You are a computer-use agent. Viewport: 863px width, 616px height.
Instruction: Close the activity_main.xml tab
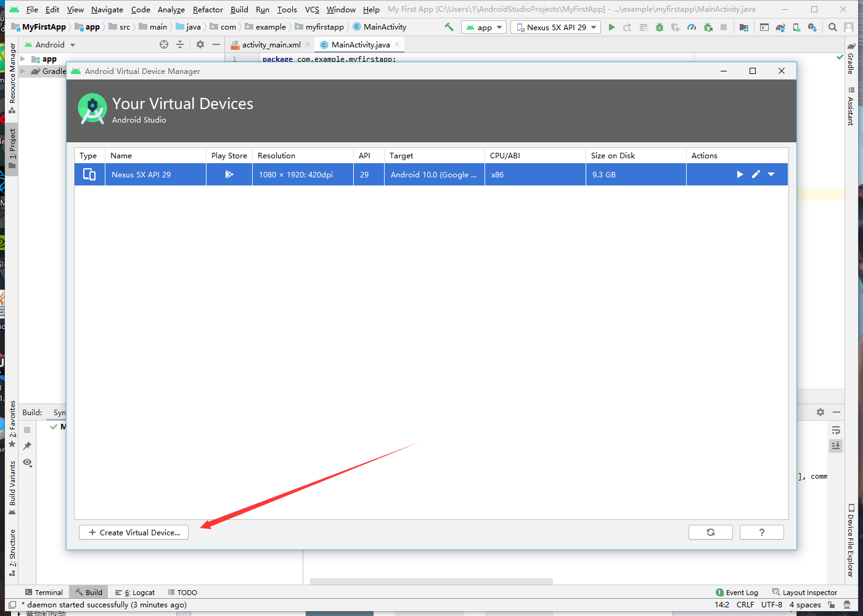pos(308,44)
